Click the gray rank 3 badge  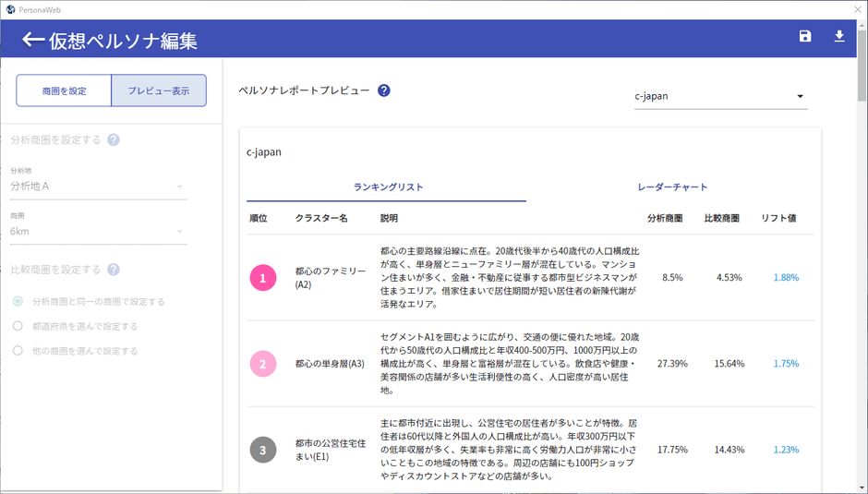point(263,450)
